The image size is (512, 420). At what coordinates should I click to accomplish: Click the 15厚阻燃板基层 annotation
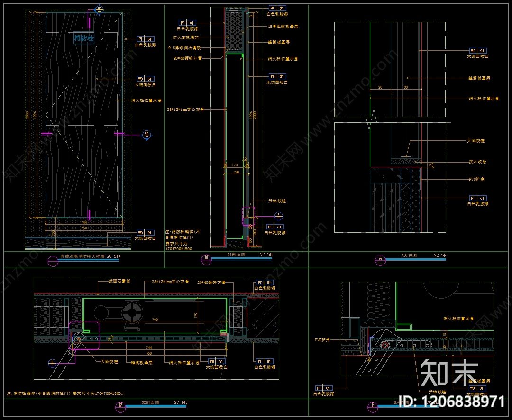click(x=283, y=27)
